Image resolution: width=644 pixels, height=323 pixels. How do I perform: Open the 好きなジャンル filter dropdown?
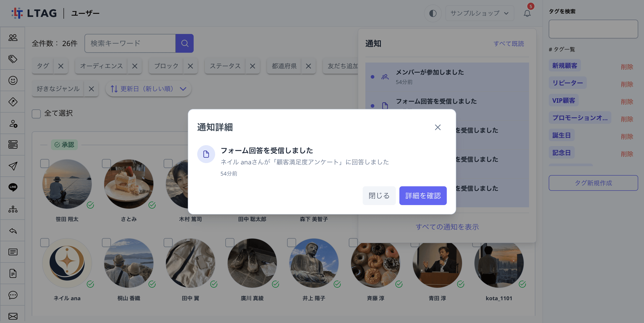coord(58,89)
